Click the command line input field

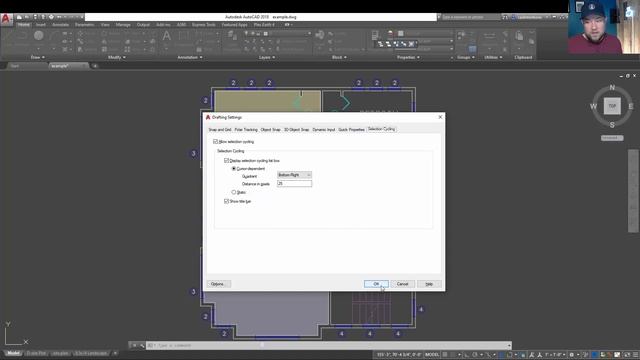[x=329, y=345]
